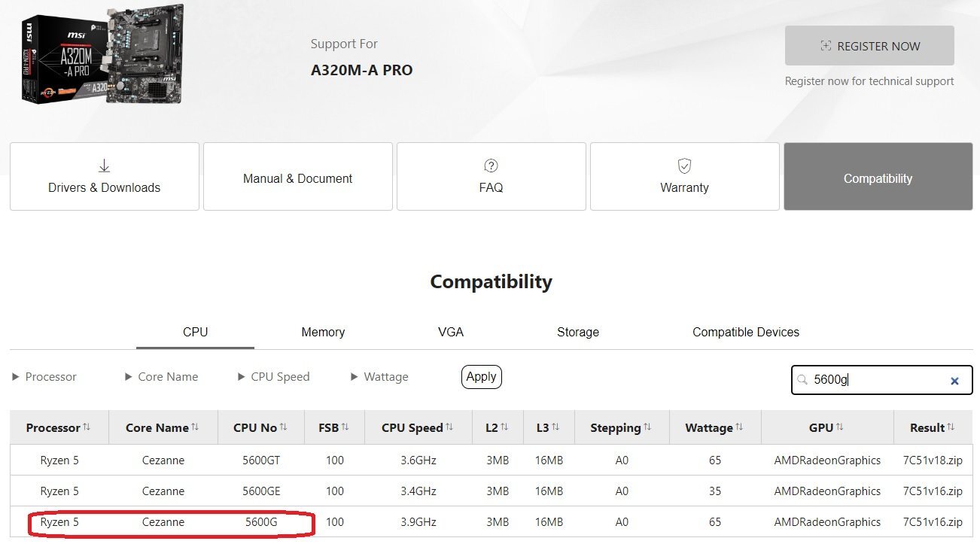Sort the table by CPU No column
Image resolution: width=980 pixels, height=544 pixels.
point(261,427)
